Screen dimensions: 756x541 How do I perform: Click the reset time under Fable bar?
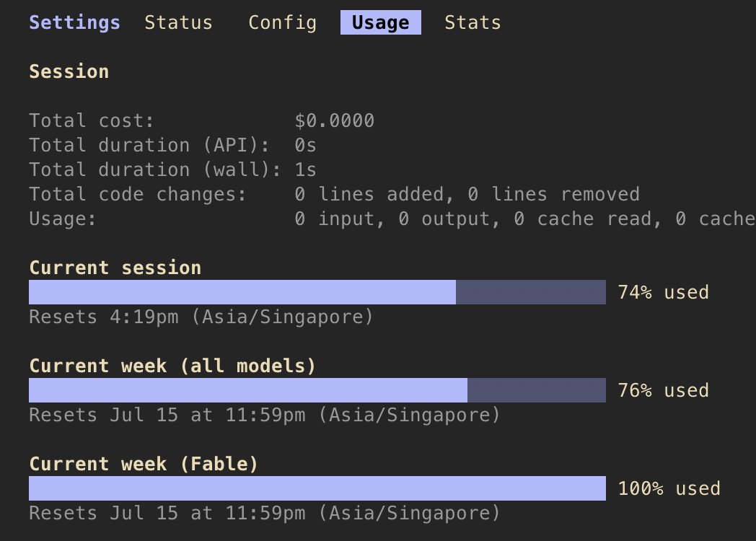(265, 513)
